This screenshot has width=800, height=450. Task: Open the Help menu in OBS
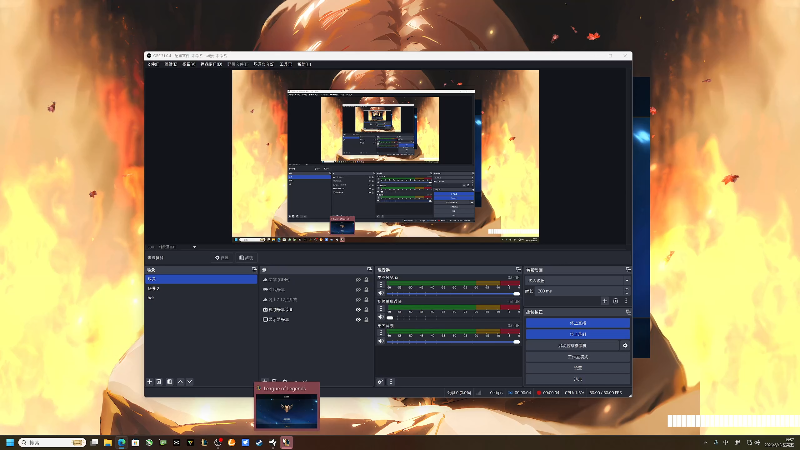(304, 64)
